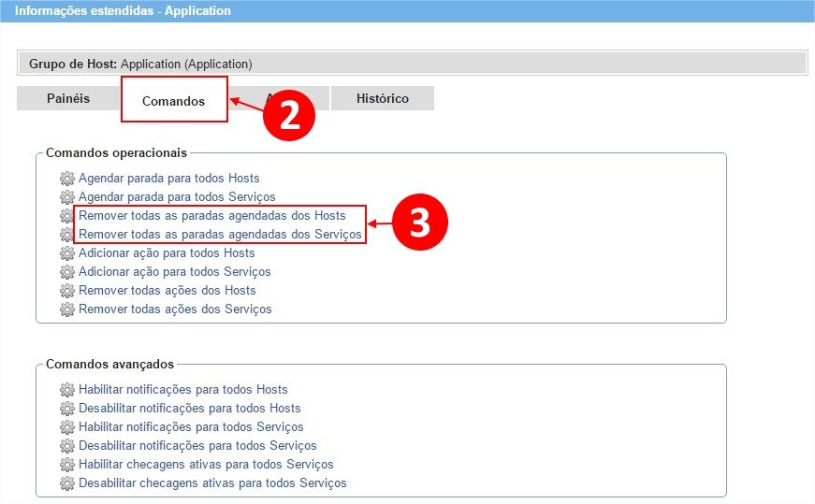Click gear icon next to Adicionar ação para todos Hosts
815x504 pixels.
coord(66,253)
